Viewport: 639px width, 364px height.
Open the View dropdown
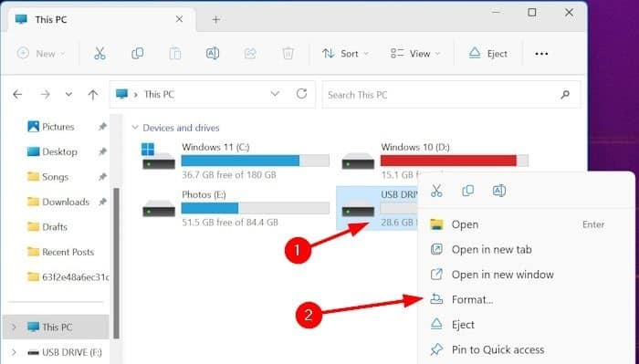pos(415,53)
